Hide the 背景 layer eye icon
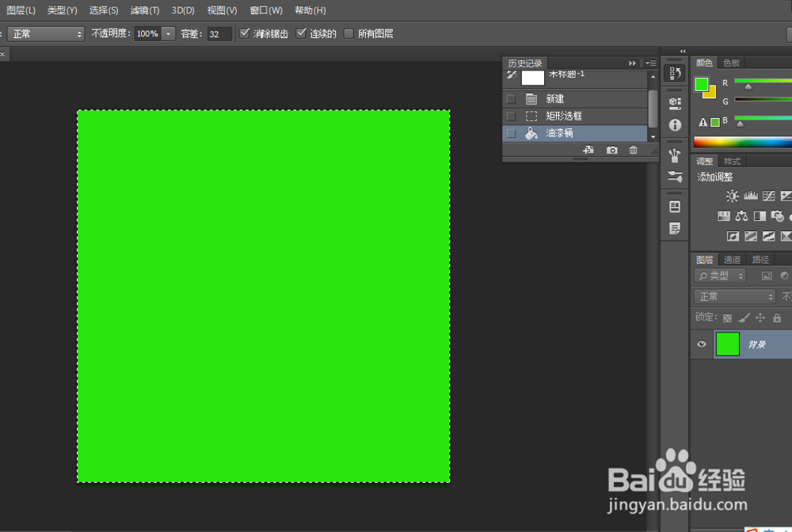The image size is (792, 532). [x=702, y=344]
